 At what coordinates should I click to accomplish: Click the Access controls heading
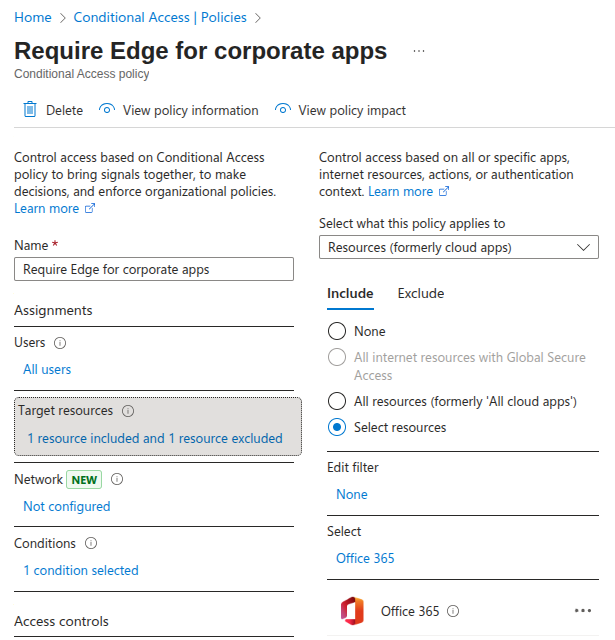tap(61, 622)
